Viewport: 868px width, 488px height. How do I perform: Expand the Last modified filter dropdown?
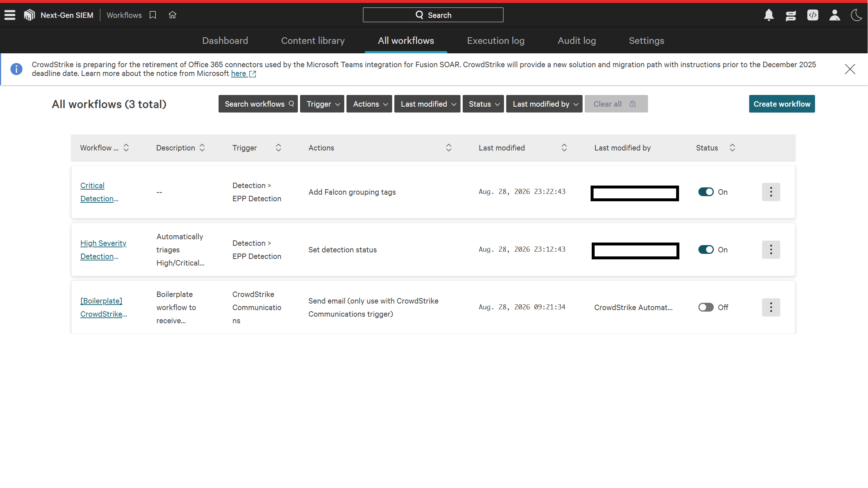coord(427,104)
